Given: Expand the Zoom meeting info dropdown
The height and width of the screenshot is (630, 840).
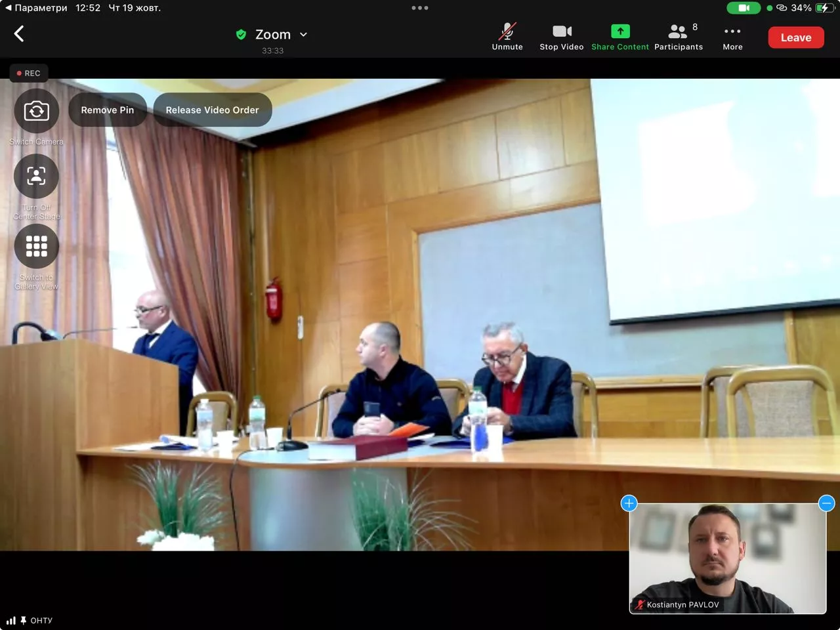Looking at the screenshot, I should [303, 35].
